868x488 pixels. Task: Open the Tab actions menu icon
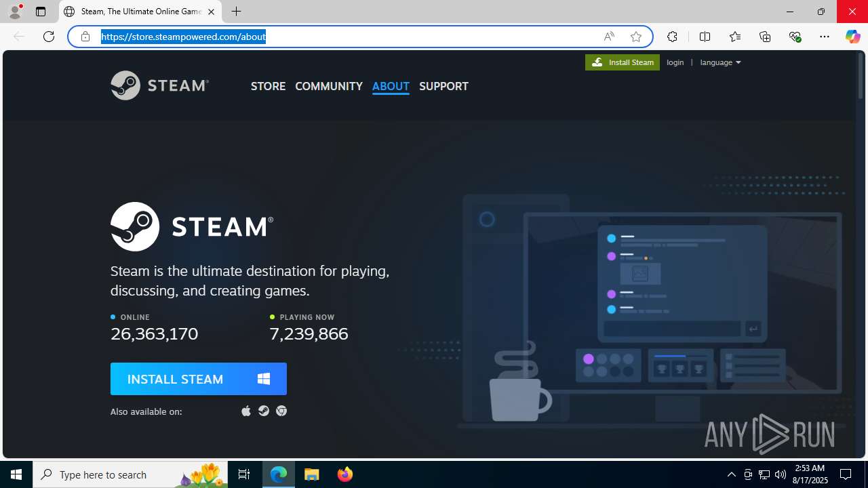41,12
